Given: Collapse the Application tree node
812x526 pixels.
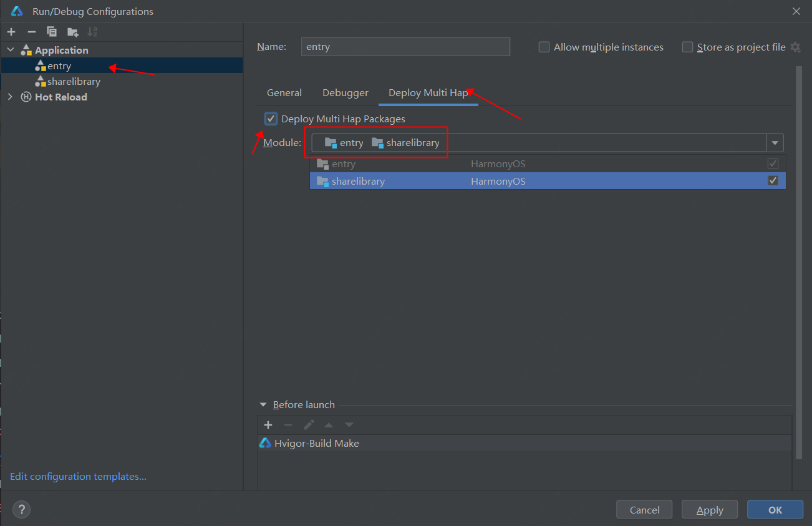Looking at the screenshot, I should (11, 50).
